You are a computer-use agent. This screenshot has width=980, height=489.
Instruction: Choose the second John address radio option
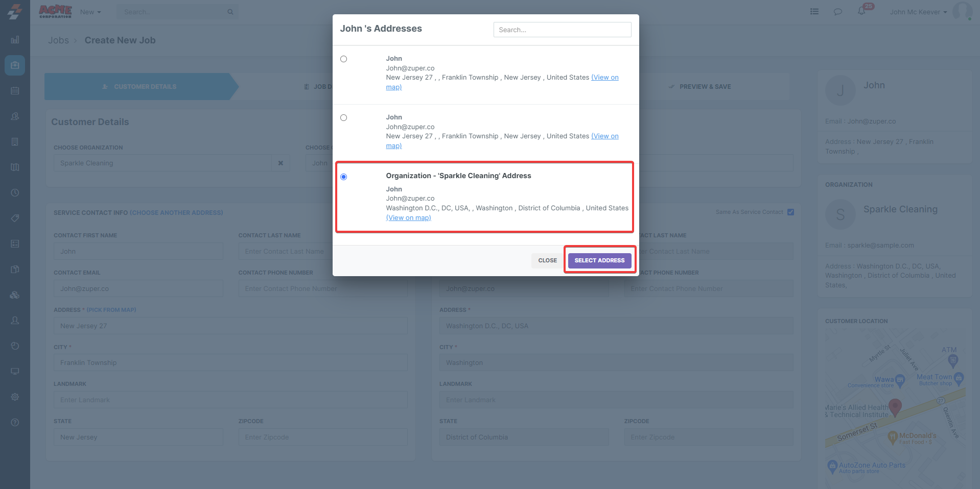click(344, 118)
